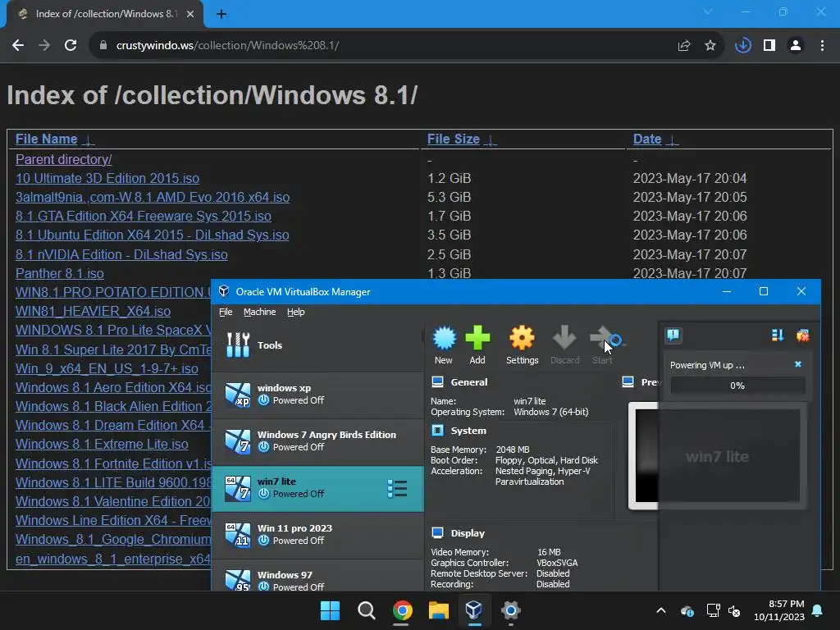The image size is (840, 630).
Task: Click the muted volume tray icon
Action: [x=734, y=610]
